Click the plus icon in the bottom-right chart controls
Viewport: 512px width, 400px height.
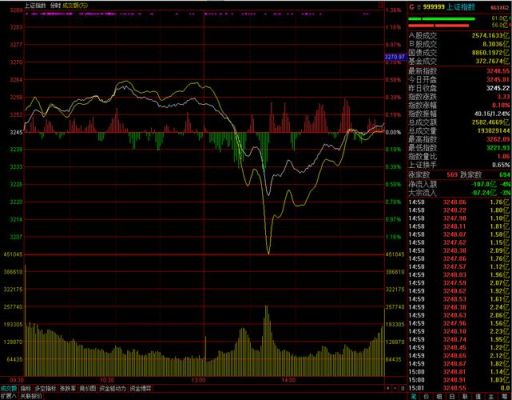(x=388, y=388)
